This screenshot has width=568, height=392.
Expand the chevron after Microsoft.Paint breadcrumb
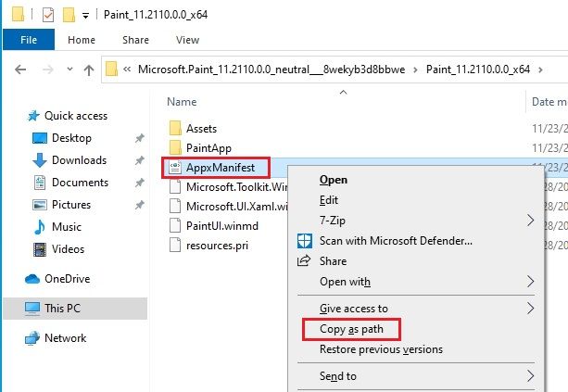(415, 70)
